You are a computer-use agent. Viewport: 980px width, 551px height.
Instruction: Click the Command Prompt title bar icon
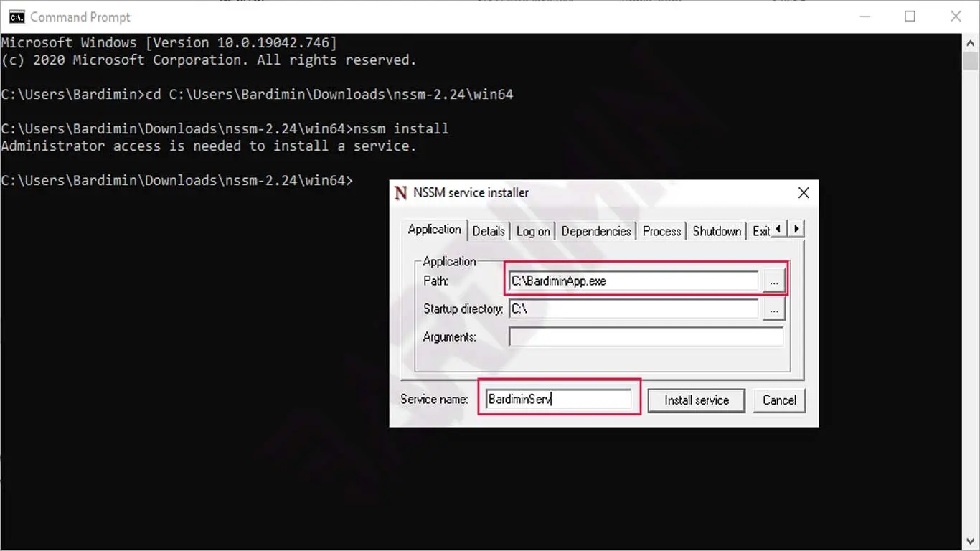click(x=15, y=17)
